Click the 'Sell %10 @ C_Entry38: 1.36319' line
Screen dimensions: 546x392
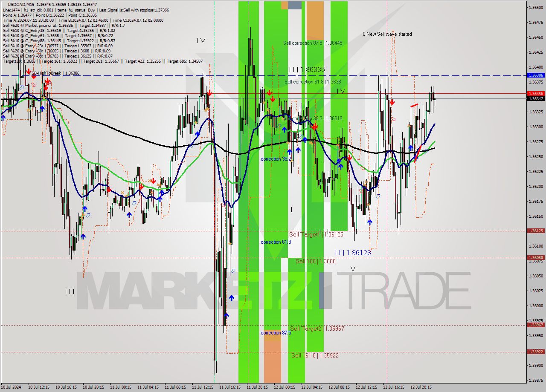[59, 30]
